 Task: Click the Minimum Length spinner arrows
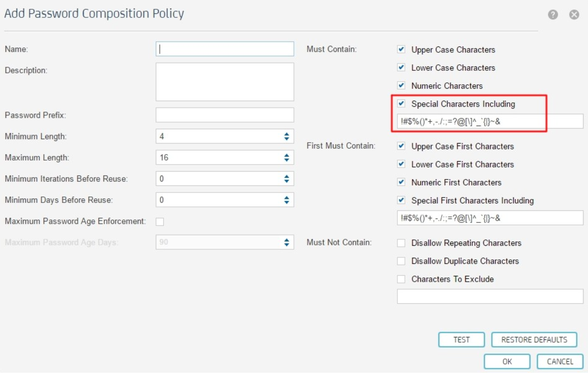(287, 136)
